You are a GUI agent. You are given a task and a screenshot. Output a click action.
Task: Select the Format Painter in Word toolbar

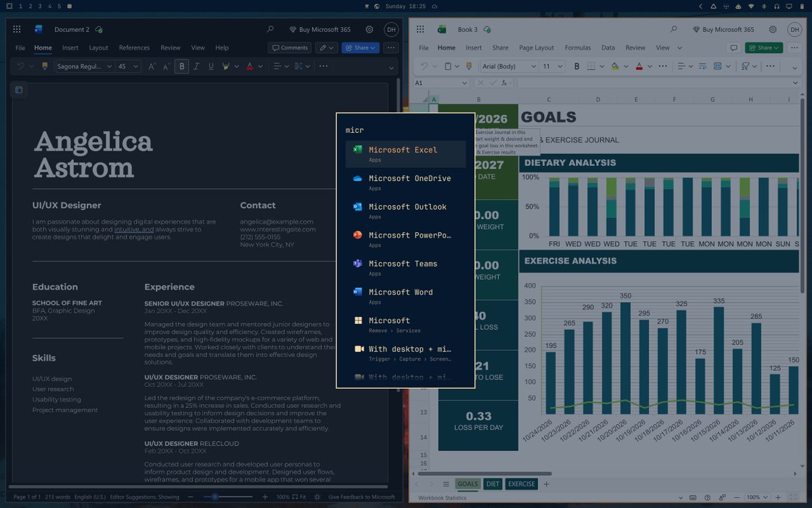(x=45, y=66)
